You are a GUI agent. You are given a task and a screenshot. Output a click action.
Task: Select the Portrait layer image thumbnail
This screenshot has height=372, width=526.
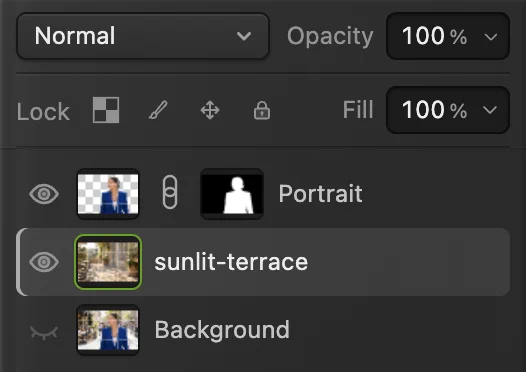click(108, 194)
